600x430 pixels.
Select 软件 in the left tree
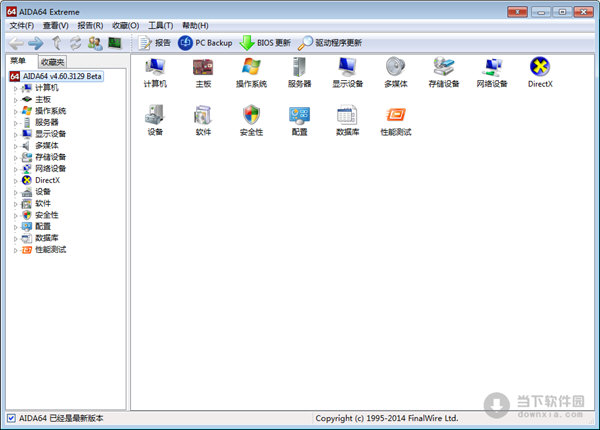tap(43, 203)
